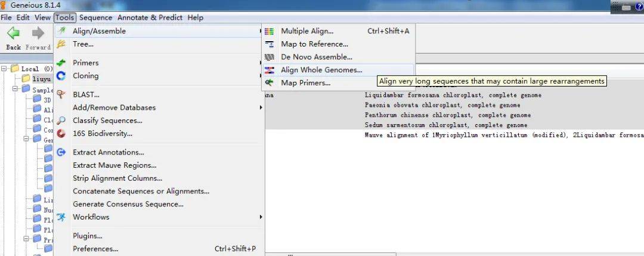Screen dimensions: 644x256
Task: Click the Forward arrow icon
Action: pos(38,33)
